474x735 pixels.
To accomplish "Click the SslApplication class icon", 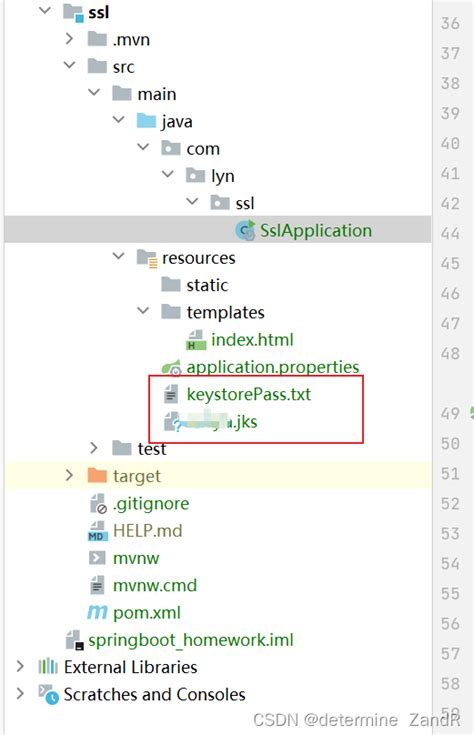I will click(245, 230).
